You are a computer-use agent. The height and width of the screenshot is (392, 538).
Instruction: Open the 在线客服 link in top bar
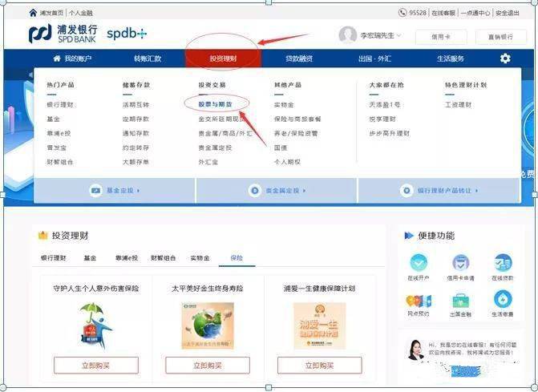click(x=443, y=13)
